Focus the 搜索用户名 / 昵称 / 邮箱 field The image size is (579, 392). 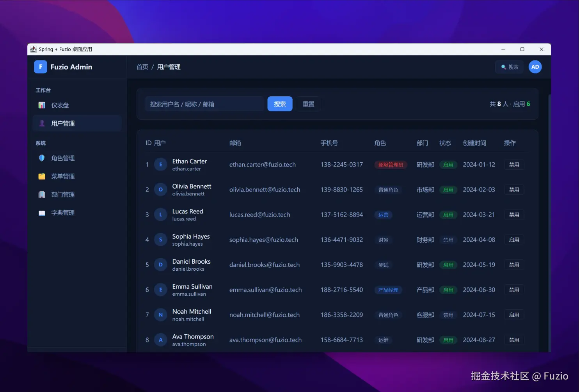(204, 104)
